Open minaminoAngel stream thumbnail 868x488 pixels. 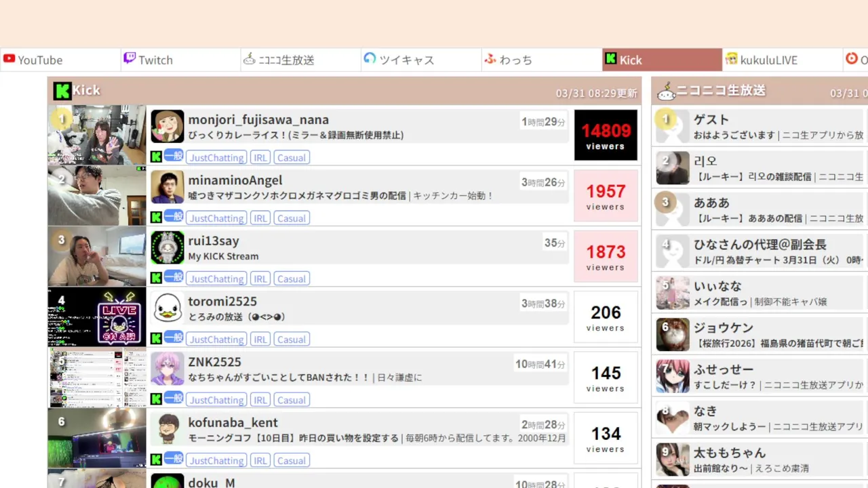(x=97, y=195)
